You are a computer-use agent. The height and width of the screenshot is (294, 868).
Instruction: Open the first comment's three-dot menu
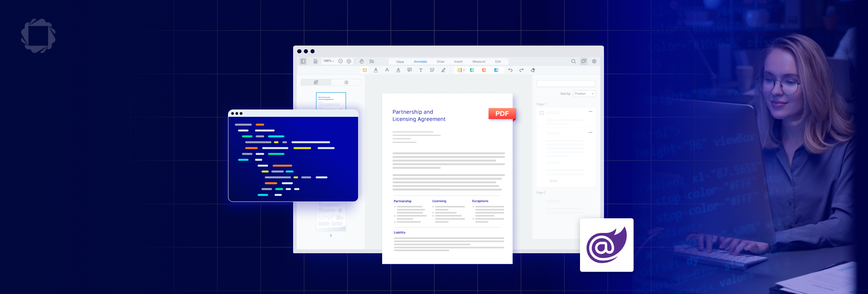tap(590, 111)
